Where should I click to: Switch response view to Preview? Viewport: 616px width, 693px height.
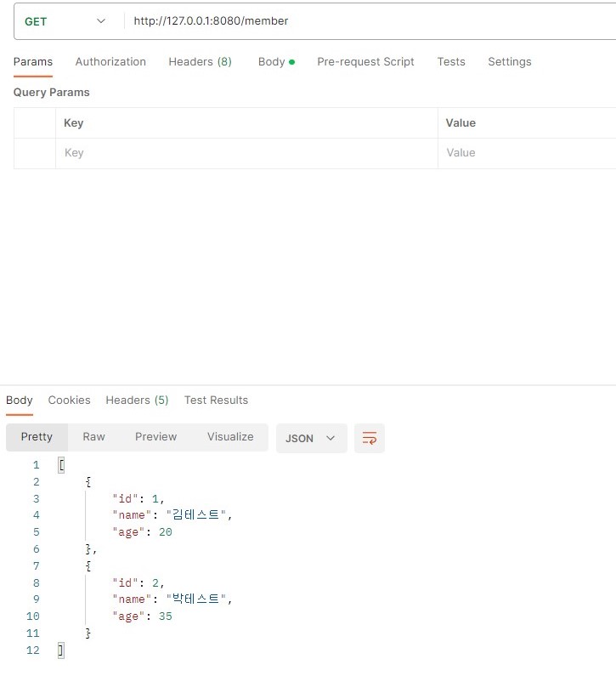pyautogui.click(x=155, y=437)
